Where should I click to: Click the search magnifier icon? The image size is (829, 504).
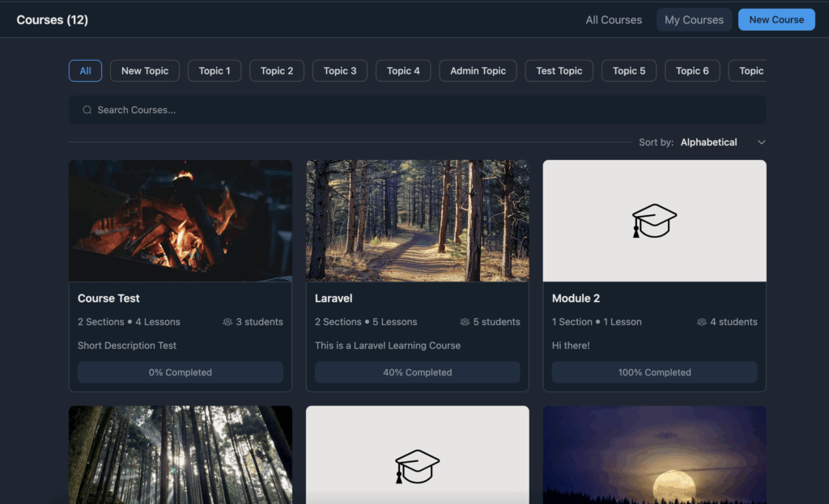(87, 109)
